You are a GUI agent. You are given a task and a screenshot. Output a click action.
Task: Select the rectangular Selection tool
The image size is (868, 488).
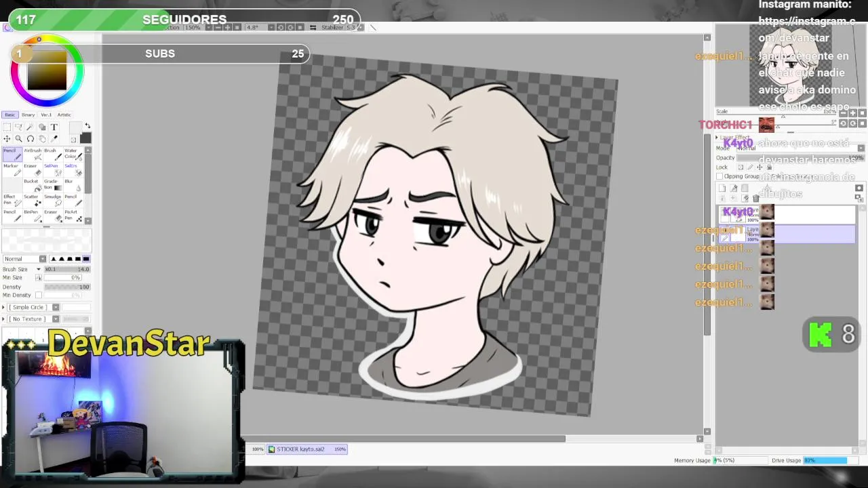tap(7, 127)
